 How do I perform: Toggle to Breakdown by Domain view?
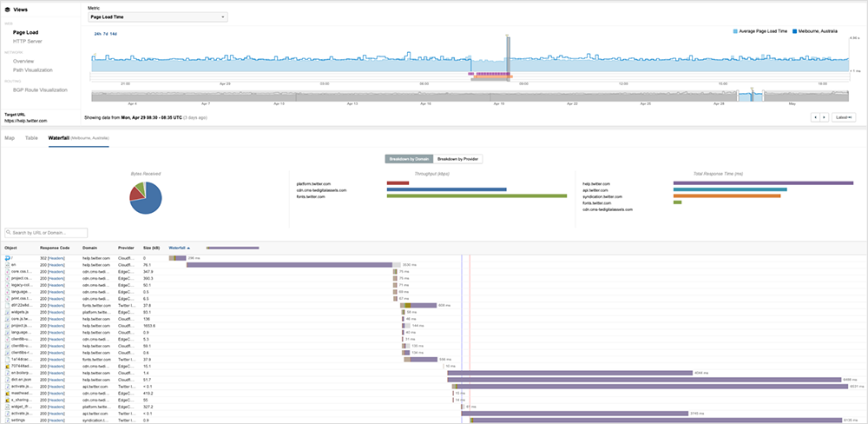(x=409, y=159)
